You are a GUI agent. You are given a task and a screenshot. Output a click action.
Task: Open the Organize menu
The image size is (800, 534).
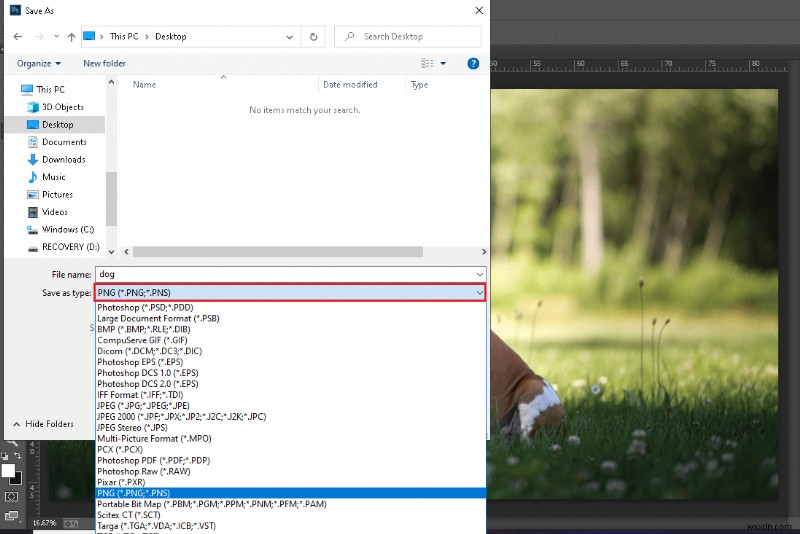(39, 64)
